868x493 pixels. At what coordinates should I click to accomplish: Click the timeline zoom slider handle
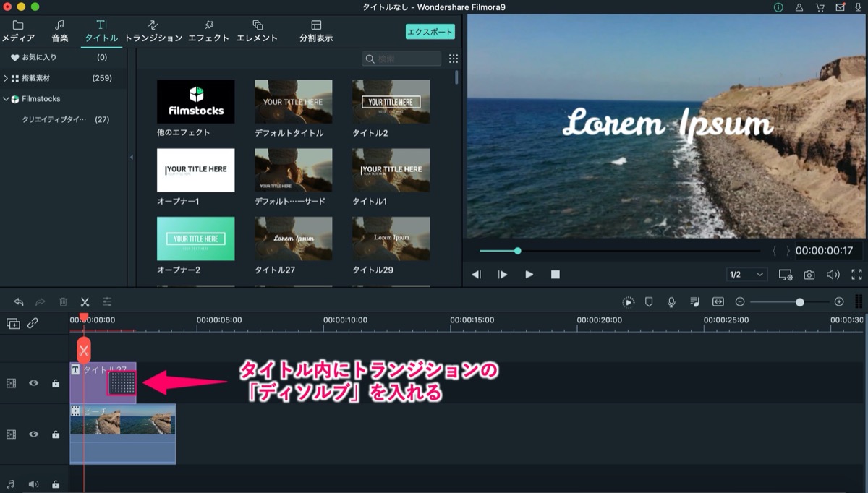[x=799, y=302]
